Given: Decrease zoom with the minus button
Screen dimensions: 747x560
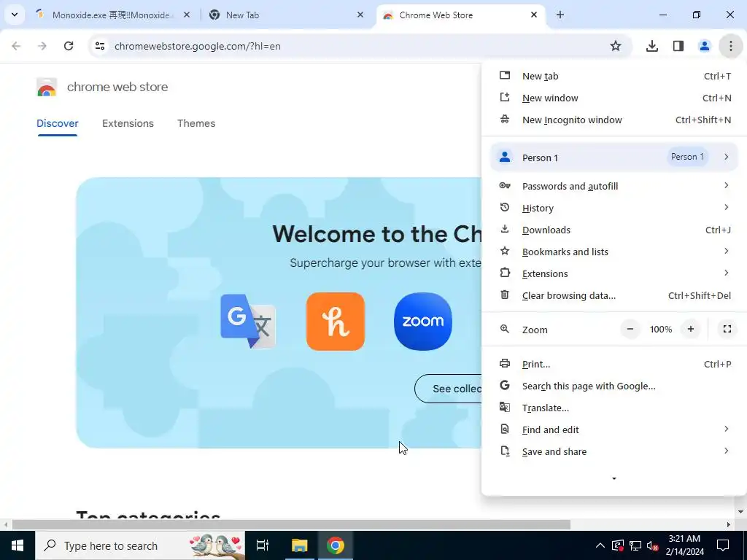Looking at the screenshot, I should (630, 329).
